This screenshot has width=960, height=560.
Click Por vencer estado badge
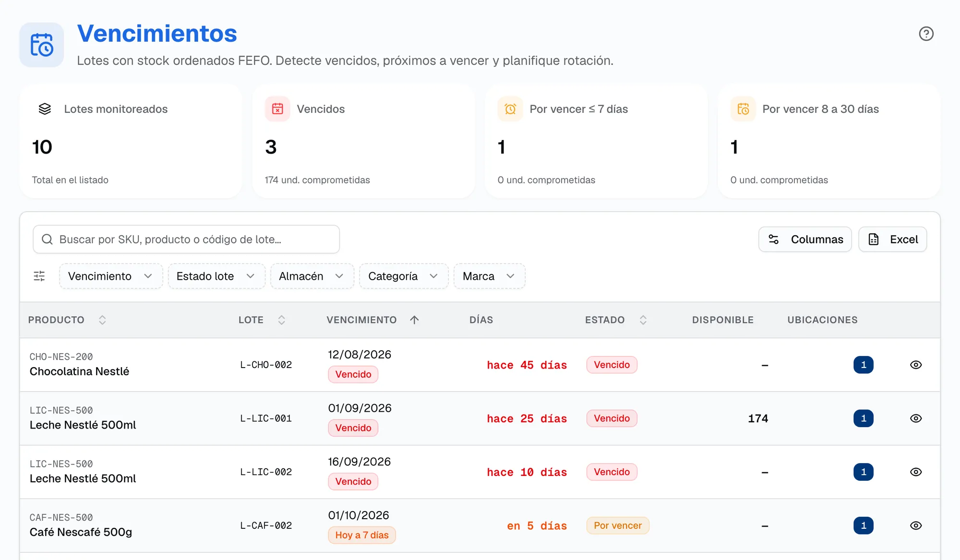[618, 525]
